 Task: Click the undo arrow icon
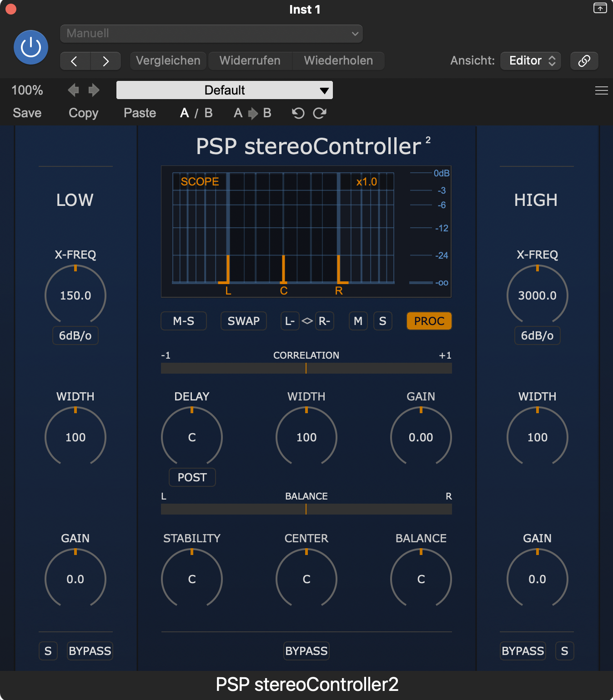[298, 113]
